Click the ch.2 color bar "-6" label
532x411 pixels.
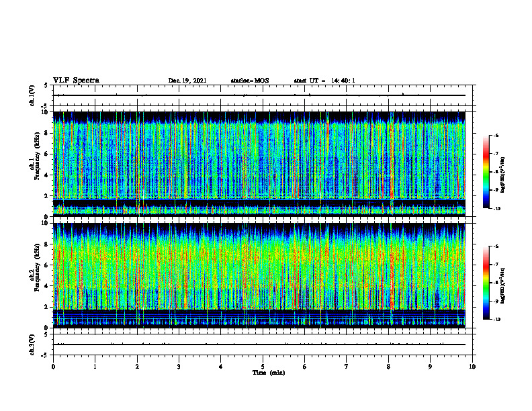(496, 246)
